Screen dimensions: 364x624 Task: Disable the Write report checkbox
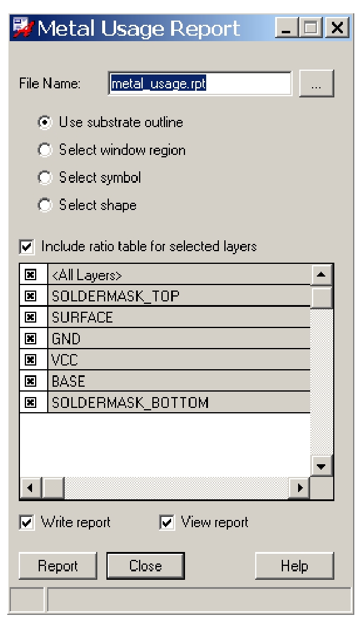click(x=27, y=522)
